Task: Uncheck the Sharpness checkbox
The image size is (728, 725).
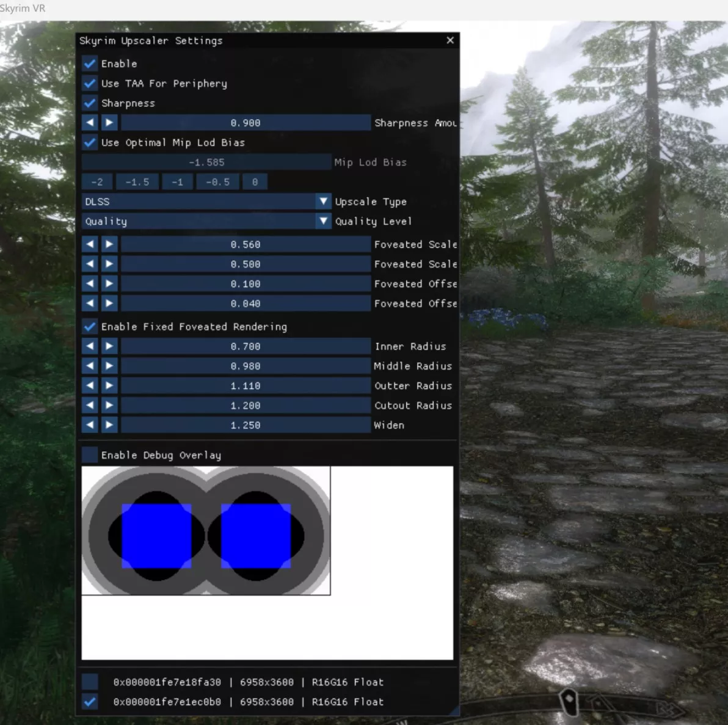Action: 90,103
